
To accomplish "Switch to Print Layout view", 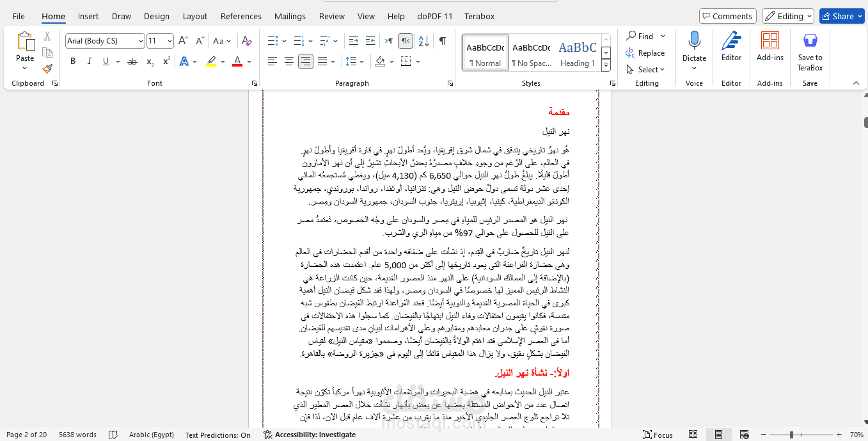I will (718, 435).
